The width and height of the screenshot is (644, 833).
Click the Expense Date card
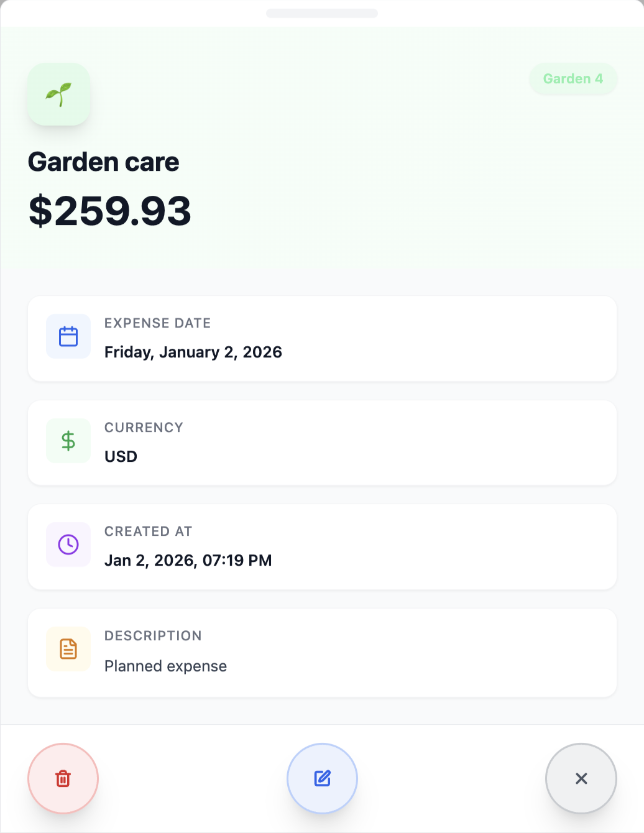pyautogui.click(x=322, y=339)
